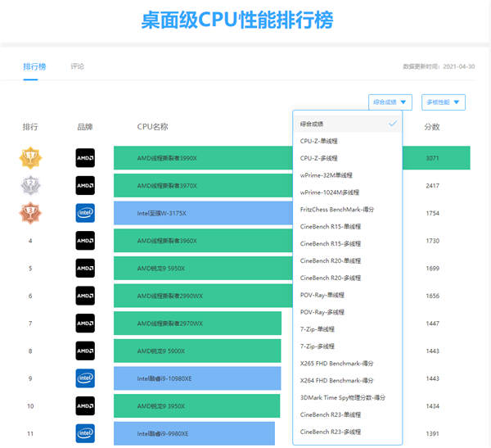Choose wPrime-32M单线程 option

click(x=348, y=175)
